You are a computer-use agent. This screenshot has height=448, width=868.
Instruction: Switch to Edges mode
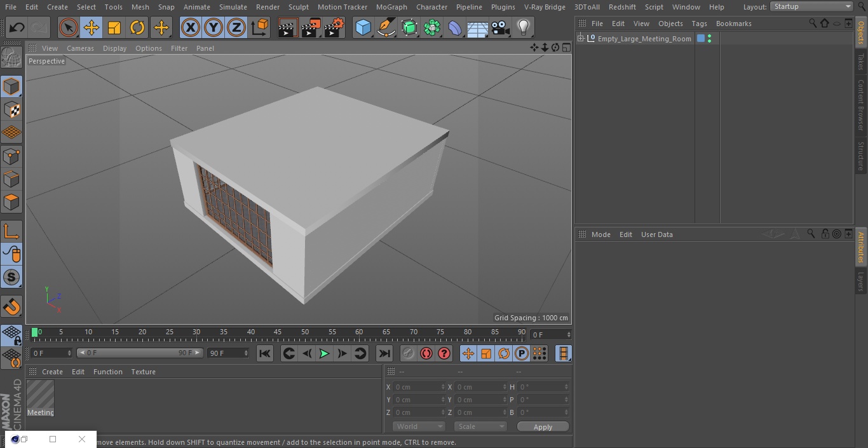click(11, 179)
